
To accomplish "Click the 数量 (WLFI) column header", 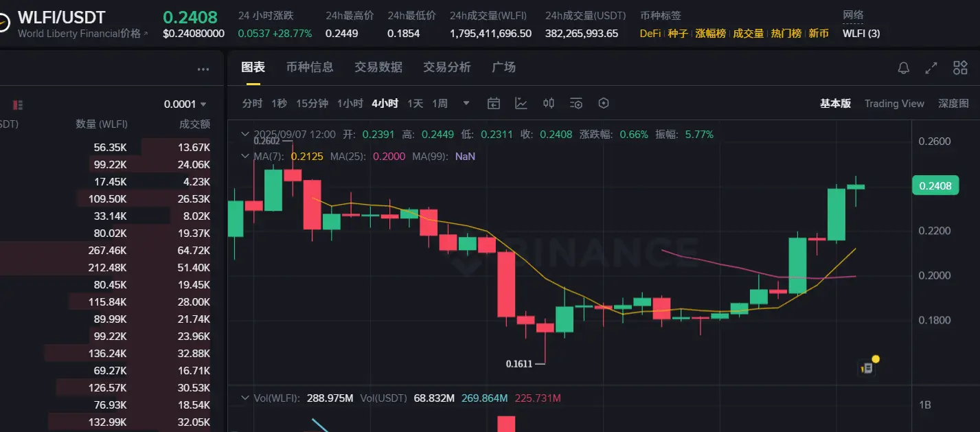I will coord(102,124).
